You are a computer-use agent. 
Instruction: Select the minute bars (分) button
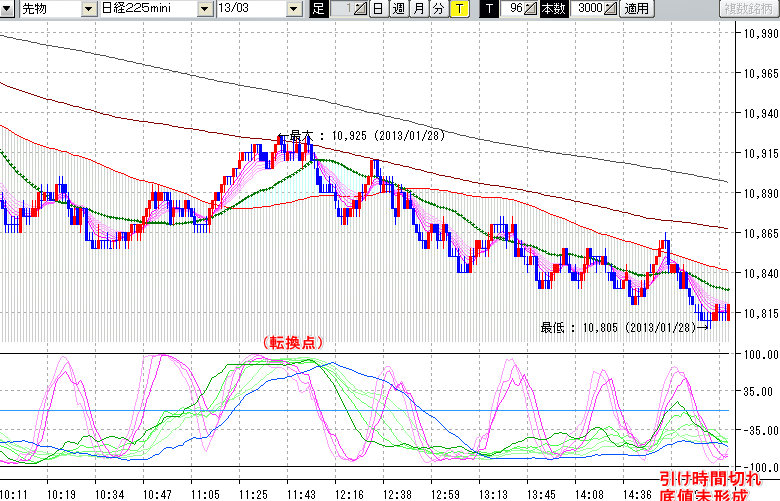438,9
